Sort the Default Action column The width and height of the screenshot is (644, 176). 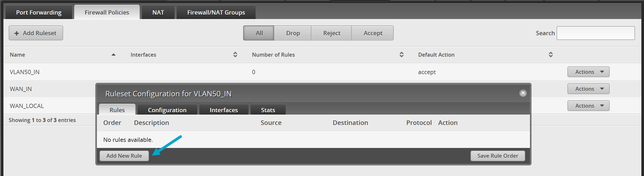tap(551, 55)
